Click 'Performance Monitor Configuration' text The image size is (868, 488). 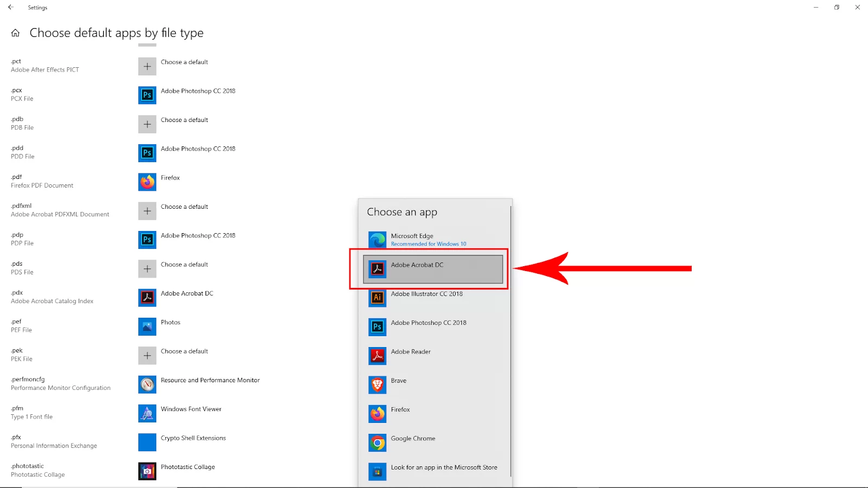[61, 388]
